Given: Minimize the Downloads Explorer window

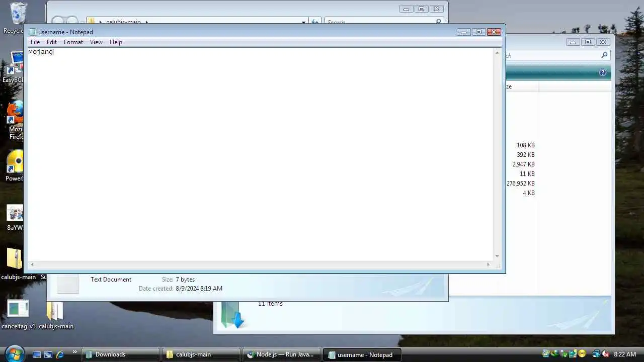Looking at the screenshot, I should pyautogui.click(x=573, y=42).
